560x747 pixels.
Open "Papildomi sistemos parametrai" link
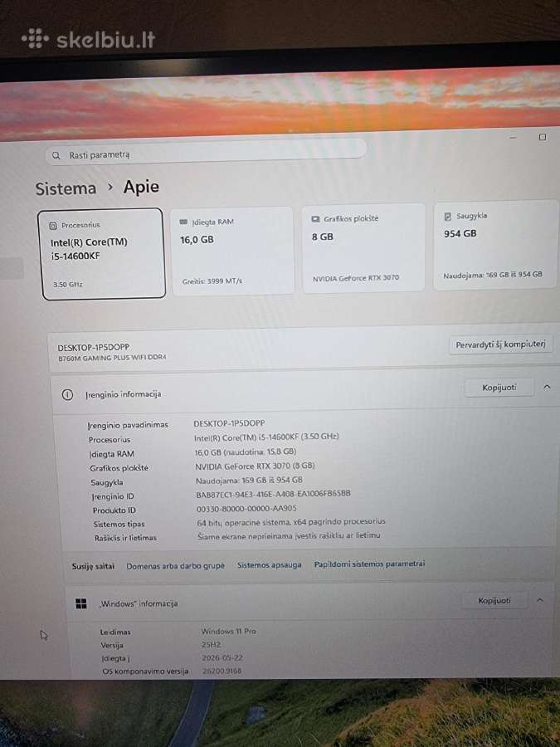369,564
